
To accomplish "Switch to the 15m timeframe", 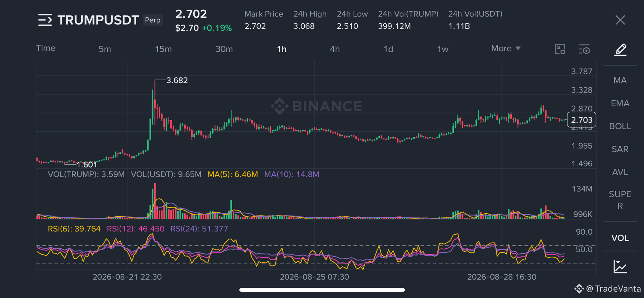I will pos(163,49).
